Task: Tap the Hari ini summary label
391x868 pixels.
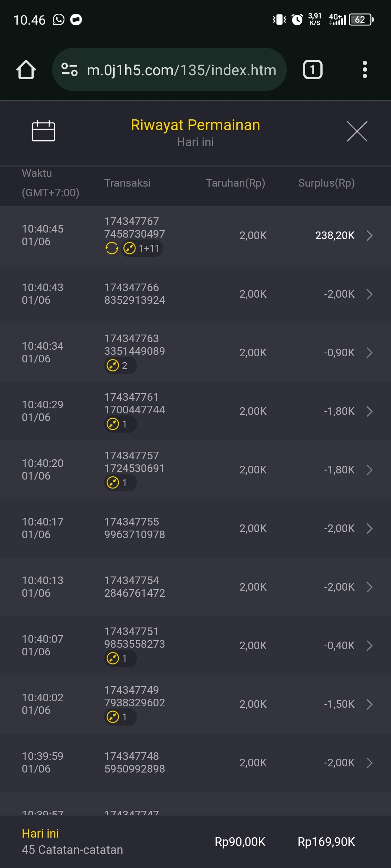Action: click(41, 834)
